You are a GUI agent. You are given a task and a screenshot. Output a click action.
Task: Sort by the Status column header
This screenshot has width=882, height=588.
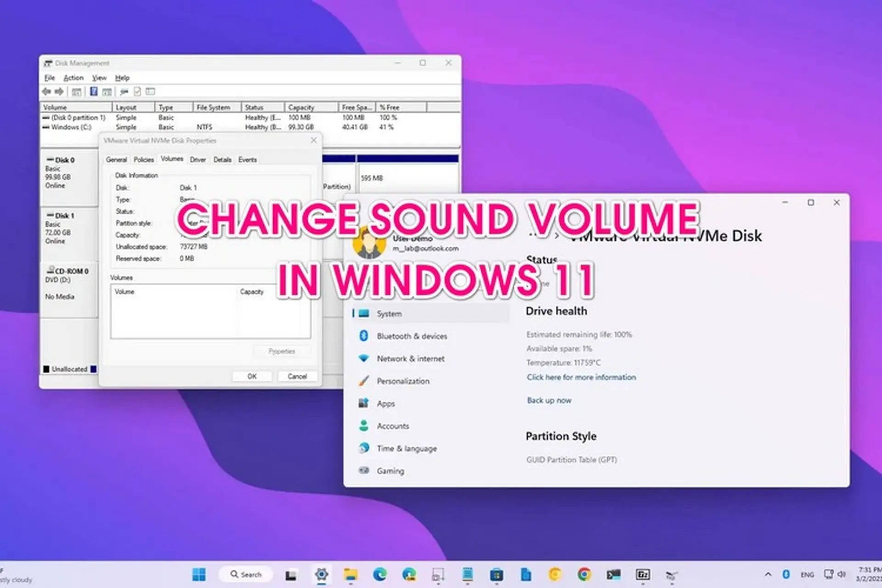263,107
